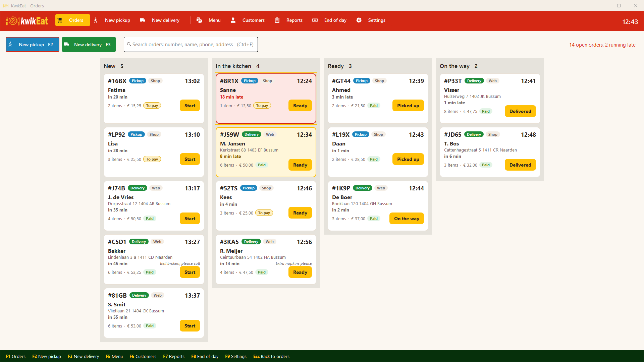
Task: Start order #J74B for J. de Vries
Action: click(x=190, y=219)
